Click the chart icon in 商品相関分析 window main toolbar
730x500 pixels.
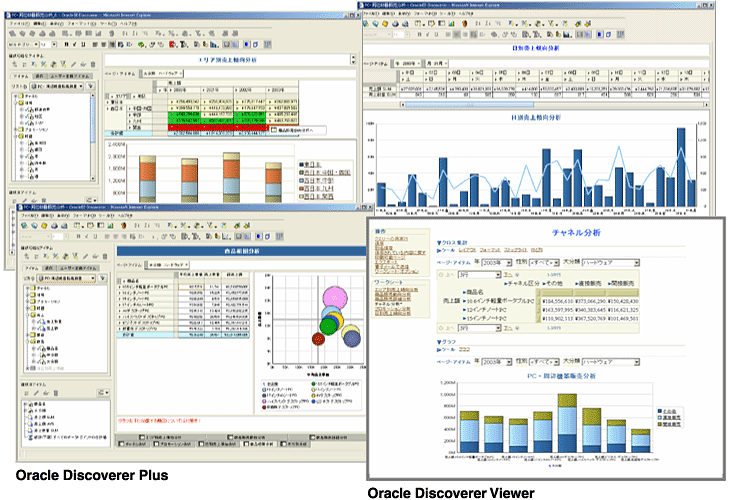click(110, 226)
